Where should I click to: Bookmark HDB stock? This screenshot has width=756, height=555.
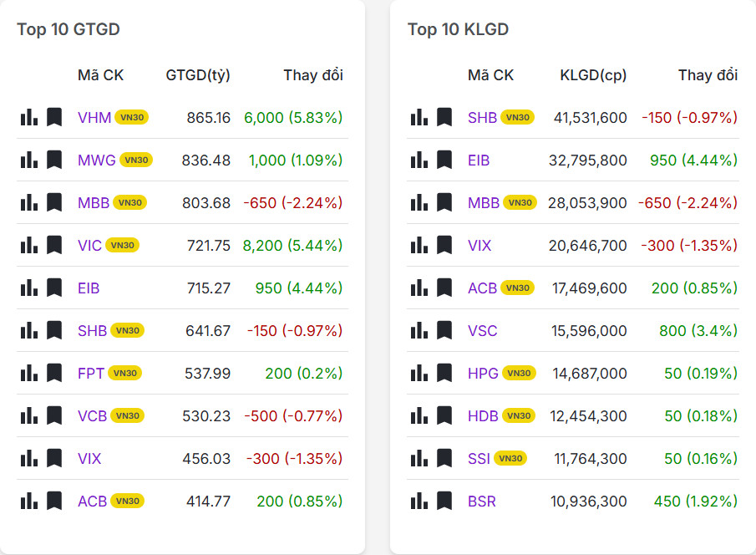pos(444,415)
